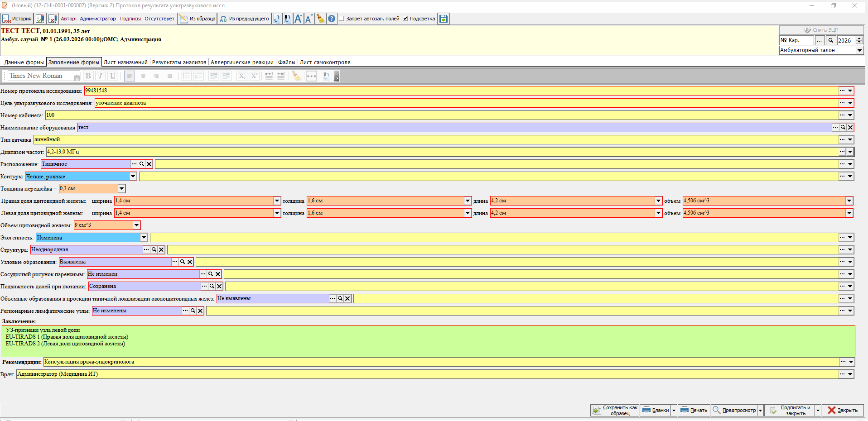
Task: Center text in the editor toolbar
Action: click(x=143, y=76)
